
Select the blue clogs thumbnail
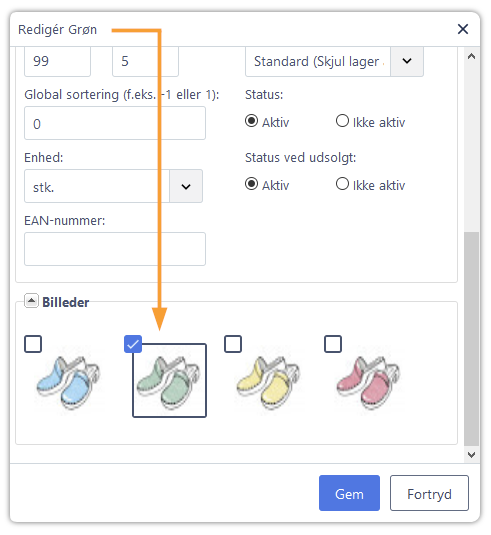69,381
